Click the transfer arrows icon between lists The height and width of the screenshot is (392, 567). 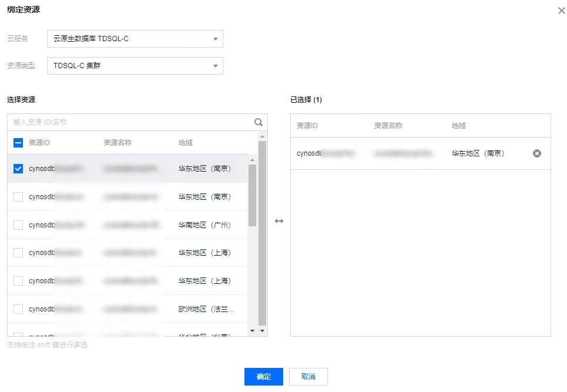(279, 221)
